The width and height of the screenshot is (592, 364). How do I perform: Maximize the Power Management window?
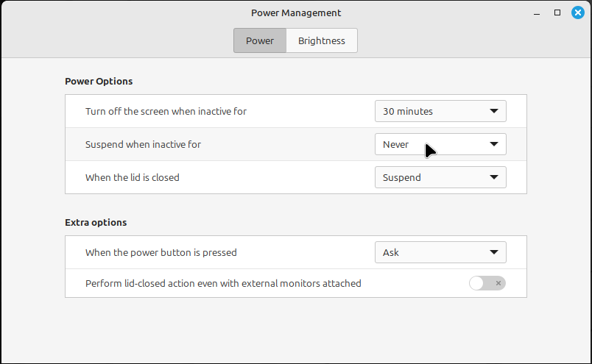557,13
